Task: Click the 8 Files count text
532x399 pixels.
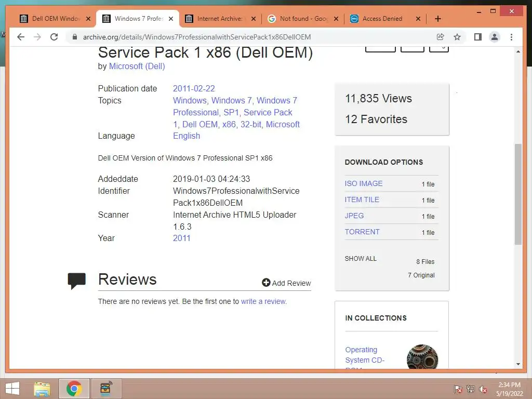Action: click(425, 262)
